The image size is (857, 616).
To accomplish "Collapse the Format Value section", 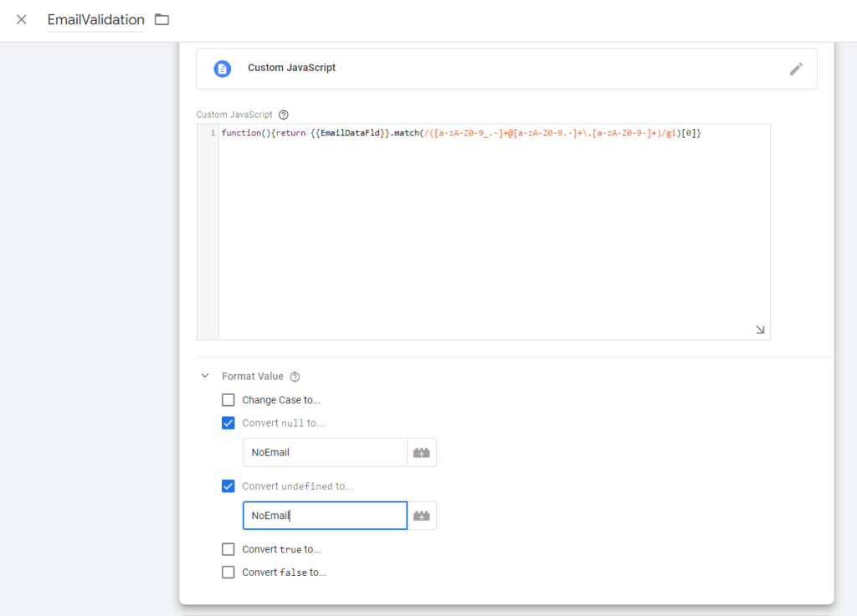I will (205, 376).
